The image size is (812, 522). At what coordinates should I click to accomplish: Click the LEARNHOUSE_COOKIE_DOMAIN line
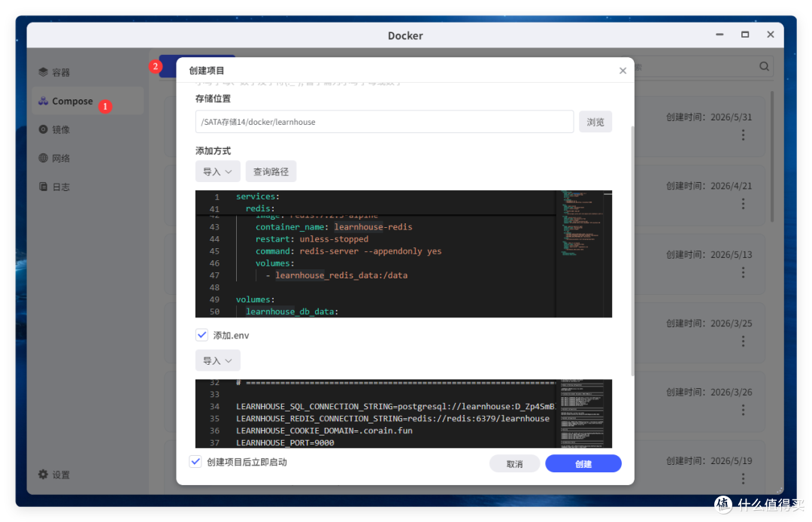click(324, 430)
